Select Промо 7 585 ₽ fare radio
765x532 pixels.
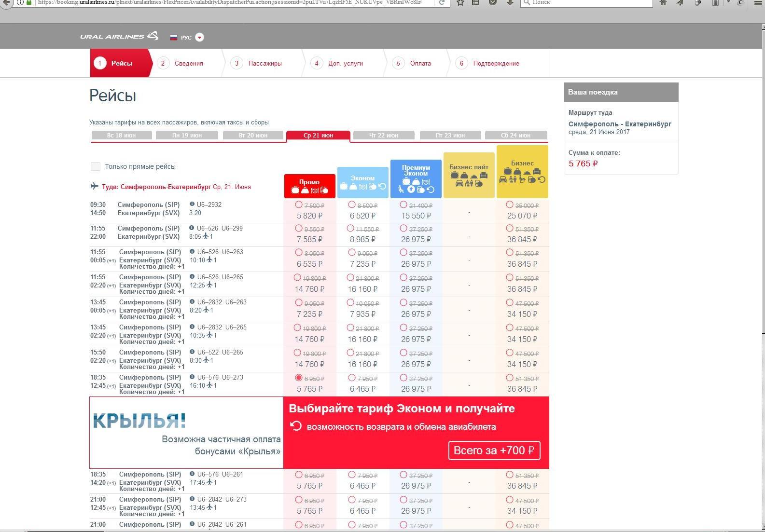pos(298,229)
